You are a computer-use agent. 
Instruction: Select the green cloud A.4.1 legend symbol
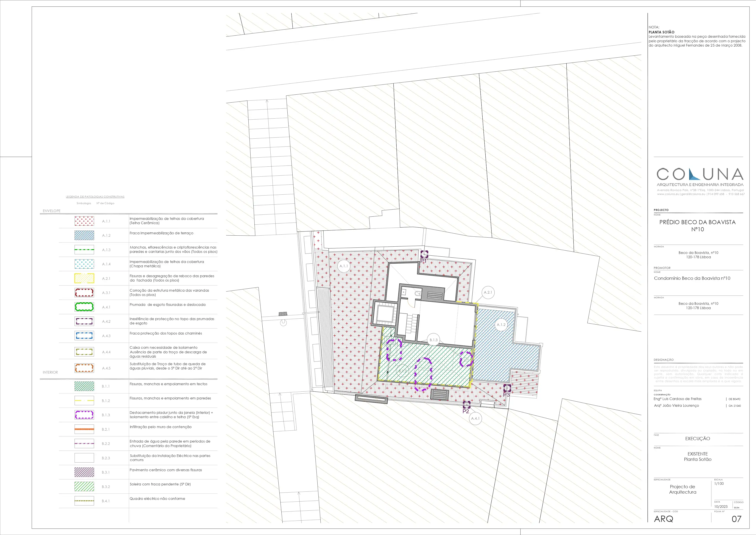(84, 307)
